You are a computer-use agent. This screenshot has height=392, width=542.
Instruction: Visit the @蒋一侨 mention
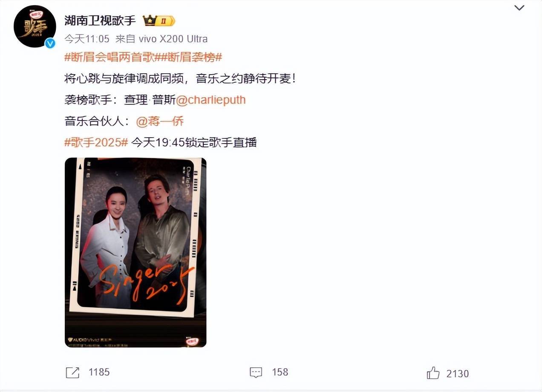pyautogui.click(x=160, y=121)
